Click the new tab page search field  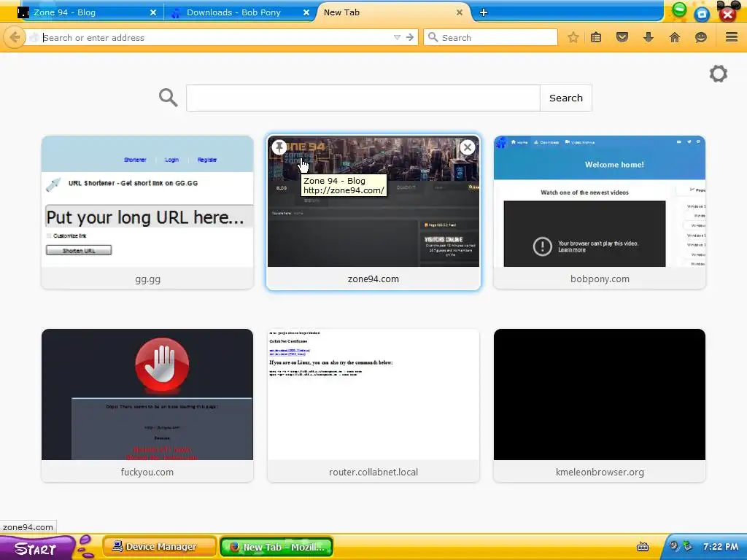(x=363, y=98)
